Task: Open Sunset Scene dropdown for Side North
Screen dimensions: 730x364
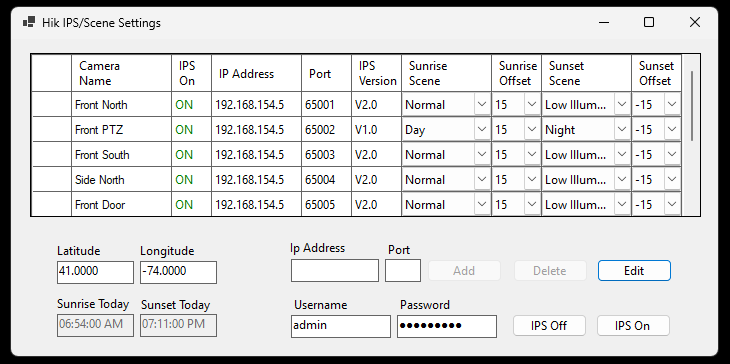Action: click(x=622, y=179)
